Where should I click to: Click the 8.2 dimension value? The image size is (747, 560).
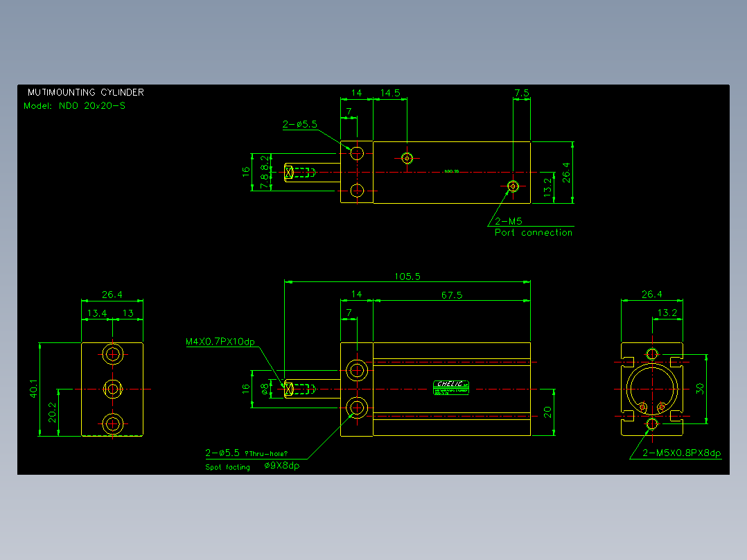[265, 164]
